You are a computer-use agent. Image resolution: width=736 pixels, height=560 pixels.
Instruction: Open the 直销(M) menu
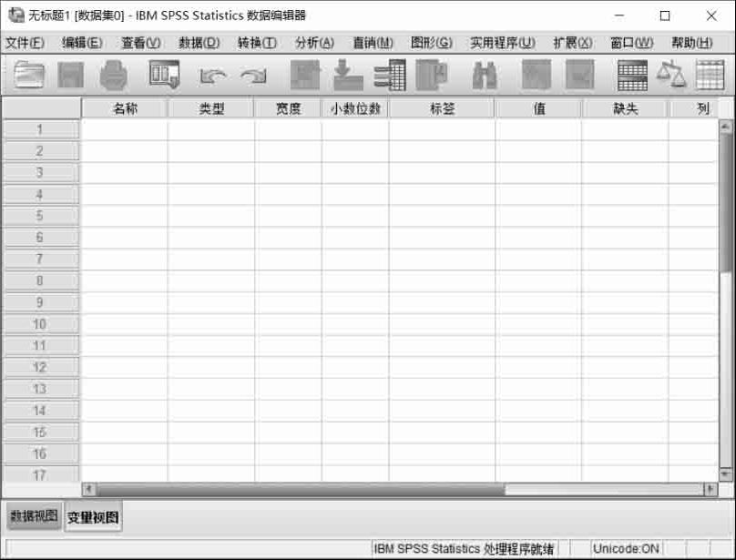[x=373, y=43]
